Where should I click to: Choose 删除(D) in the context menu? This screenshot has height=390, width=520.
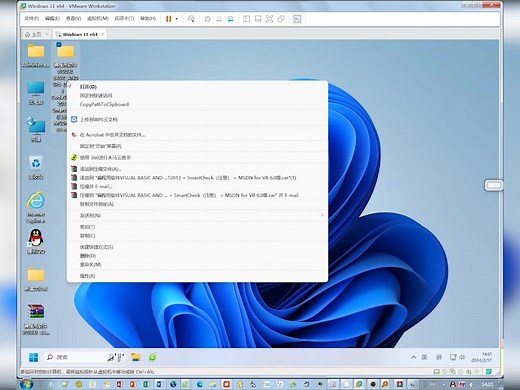click(x=197, y=256)
